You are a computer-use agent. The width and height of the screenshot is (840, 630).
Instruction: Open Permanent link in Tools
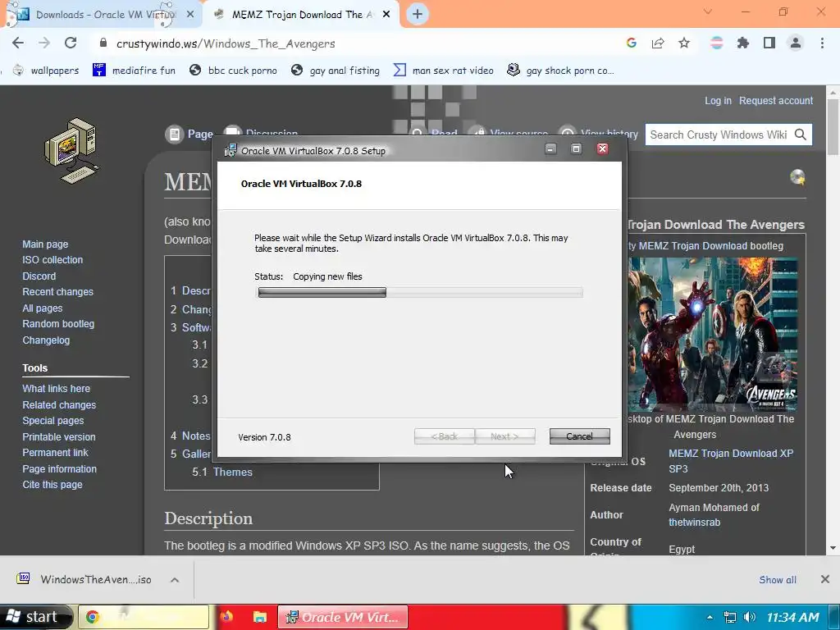click(x=55, y=453)
